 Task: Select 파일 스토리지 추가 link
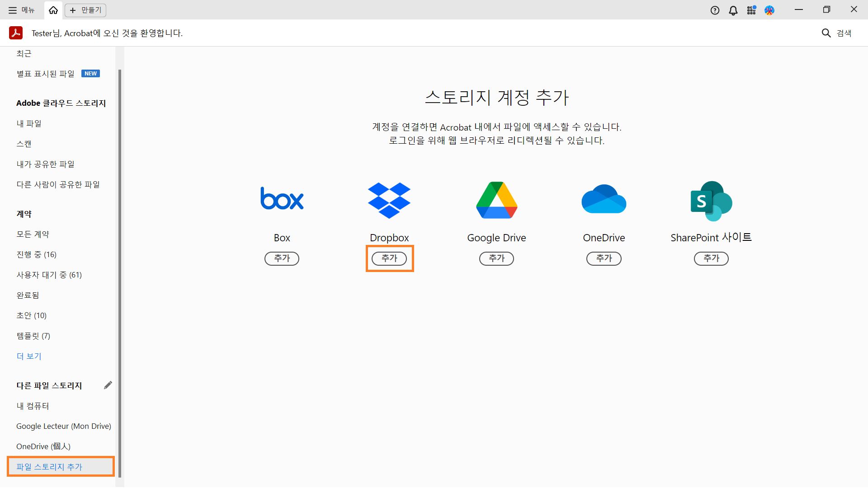click(x=49, y=467)
